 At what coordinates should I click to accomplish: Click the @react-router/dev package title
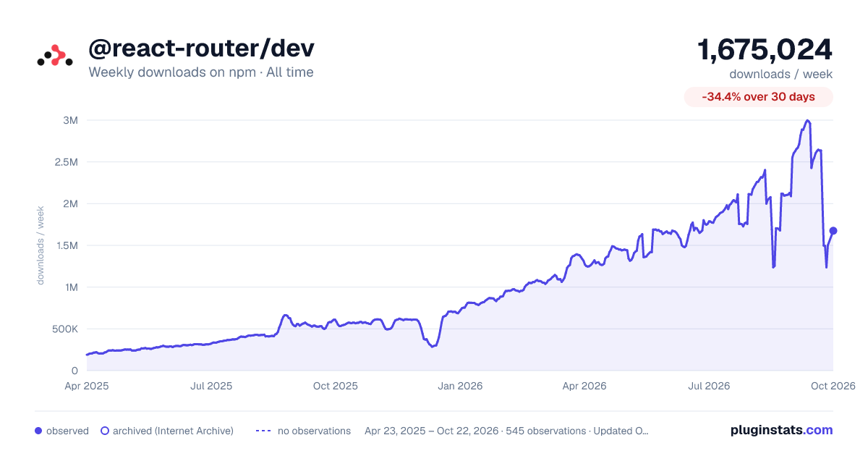[x=201, y=48]
